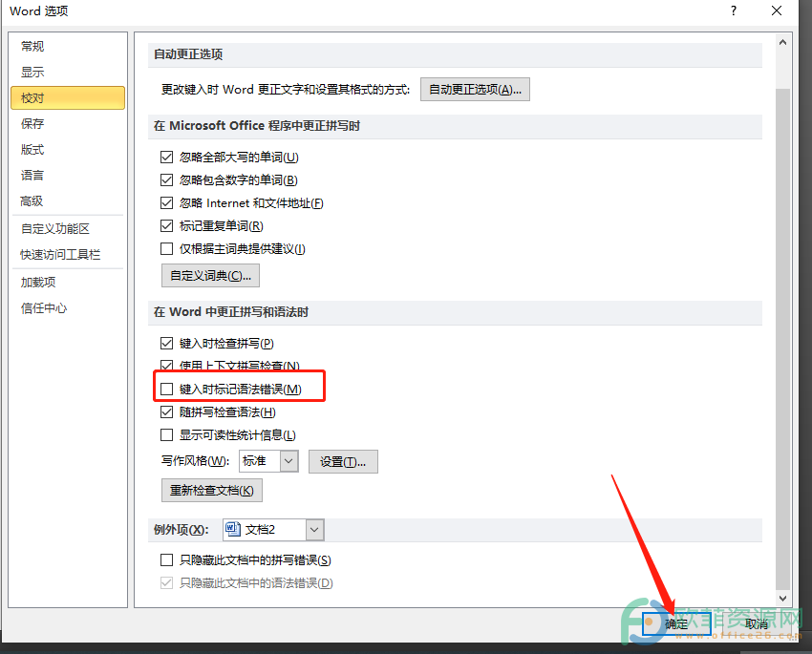Select the 校对 category

click(x=68, y=97)
